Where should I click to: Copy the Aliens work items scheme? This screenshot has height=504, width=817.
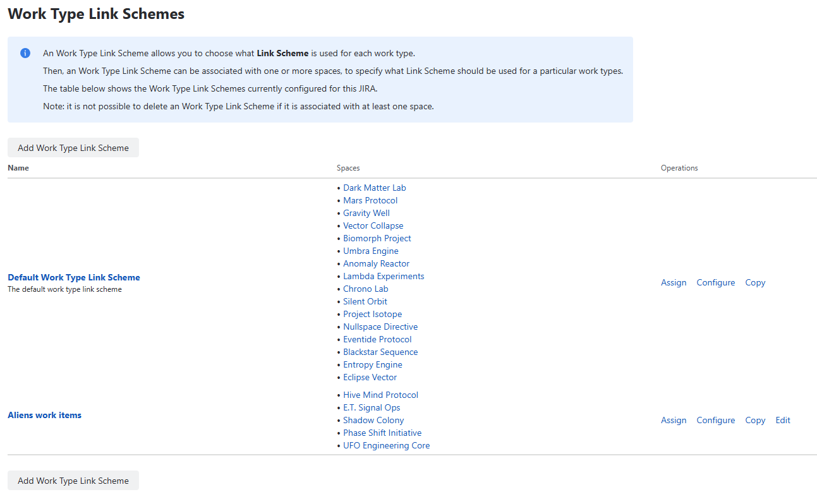coord(755,420)
